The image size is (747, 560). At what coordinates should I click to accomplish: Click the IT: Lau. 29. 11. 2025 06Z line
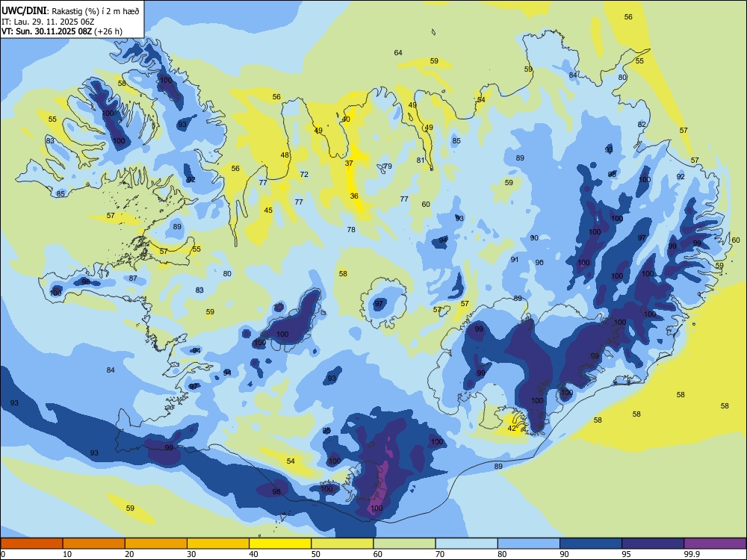coord(48,22)
